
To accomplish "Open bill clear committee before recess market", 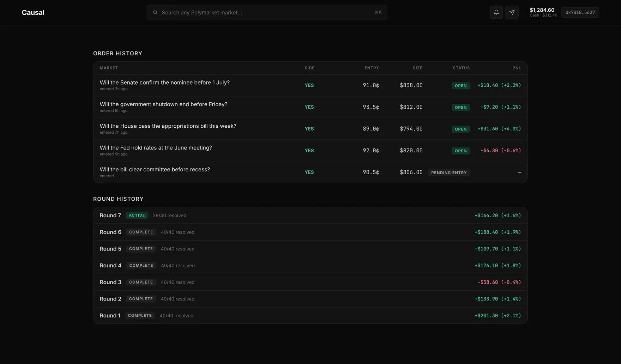I will click(310, 172).
